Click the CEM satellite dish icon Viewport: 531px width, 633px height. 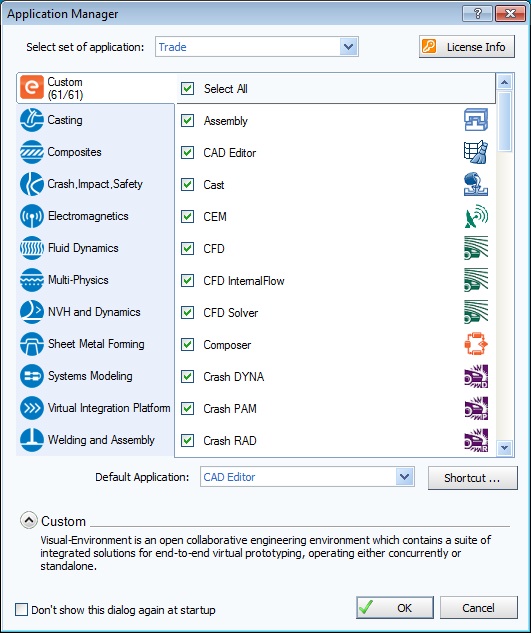pos(476,216)
